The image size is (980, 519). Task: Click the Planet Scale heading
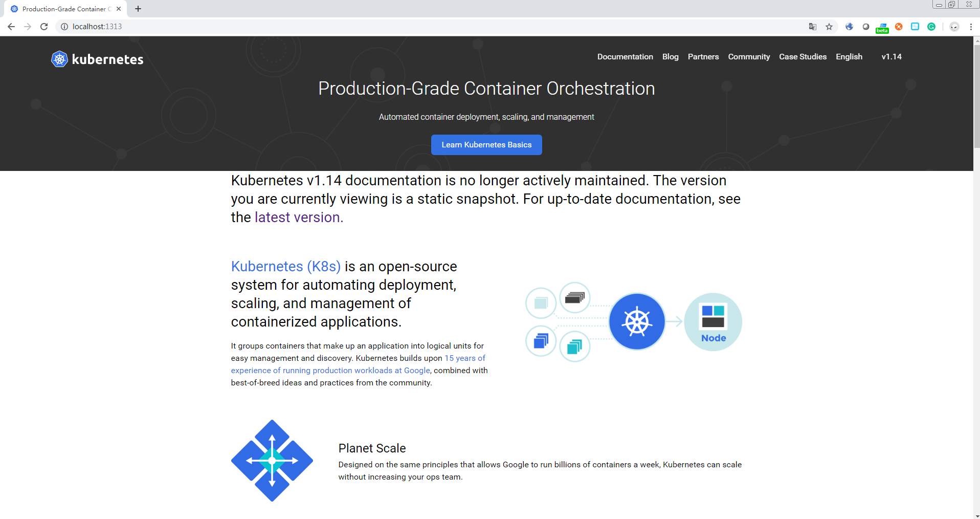coord(372,448)
